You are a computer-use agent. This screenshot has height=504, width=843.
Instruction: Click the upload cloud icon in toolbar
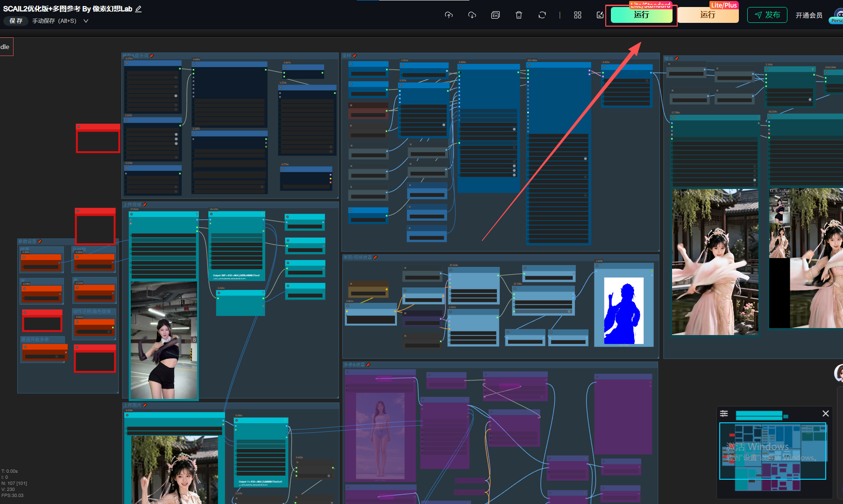tap(449, 15)
